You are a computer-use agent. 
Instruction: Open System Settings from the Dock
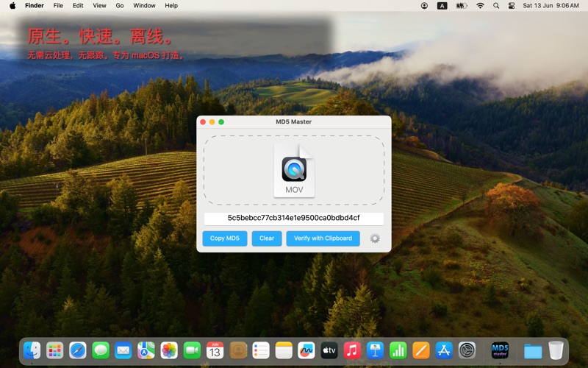pyautogui.click(x=467, y=350)
